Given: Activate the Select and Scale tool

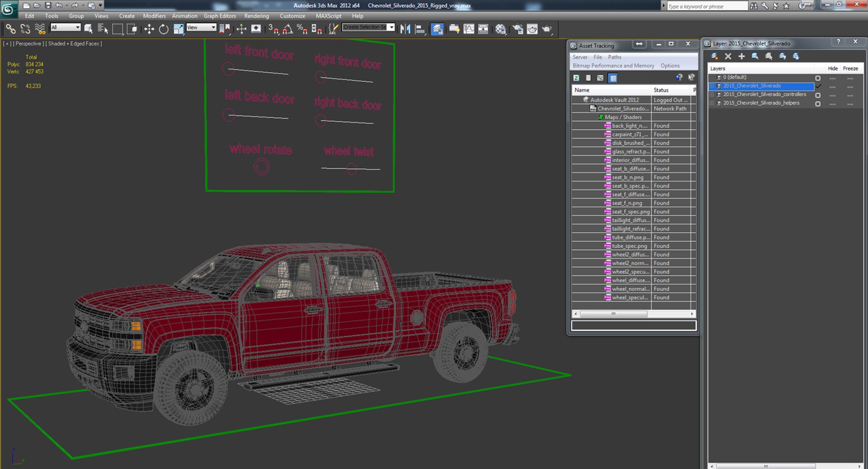Looking at the screenshot, I should pyautogui.click(x=179, y=29).
